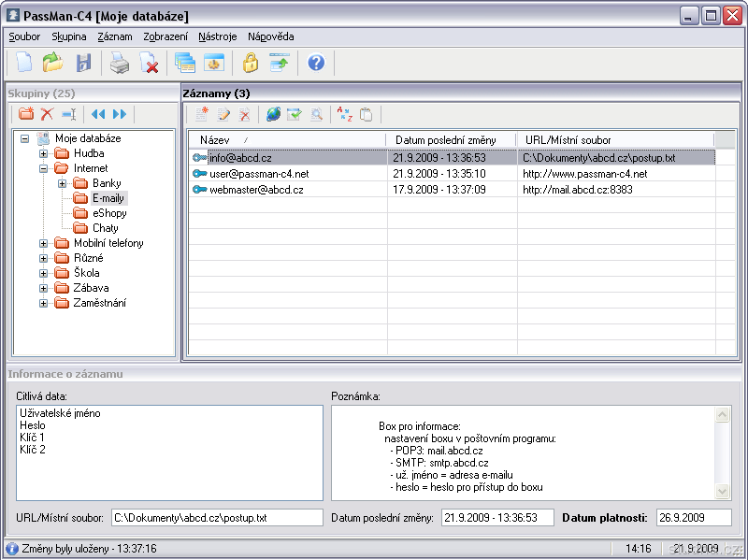
Task: Expand the Banky subgroup node
Action: 63,183
